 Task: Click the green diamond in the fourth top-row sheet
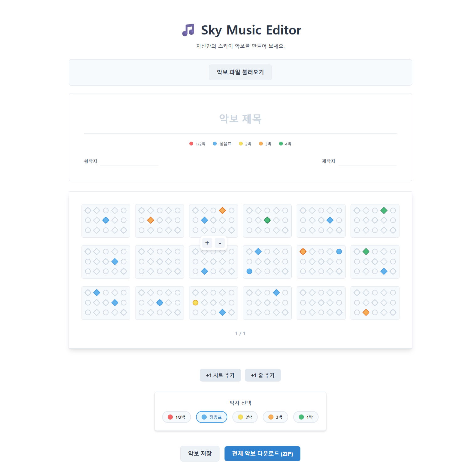(267, 220)
